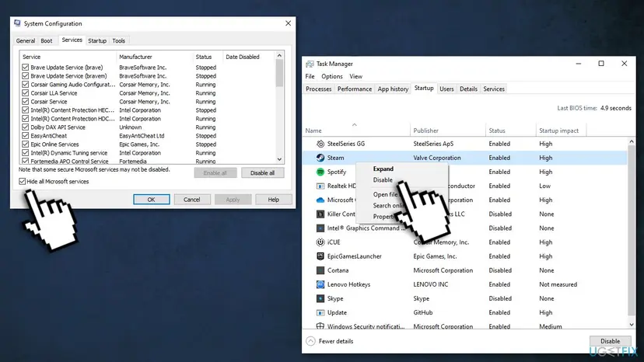The width and height of the screenshot is (644, 362).
Task: Open the General tab in System Configuration
Action: coord(26,40)
